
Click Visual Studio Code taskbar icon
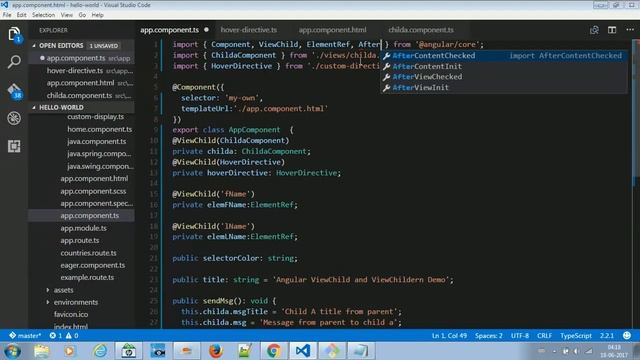(x=303, y=351)
